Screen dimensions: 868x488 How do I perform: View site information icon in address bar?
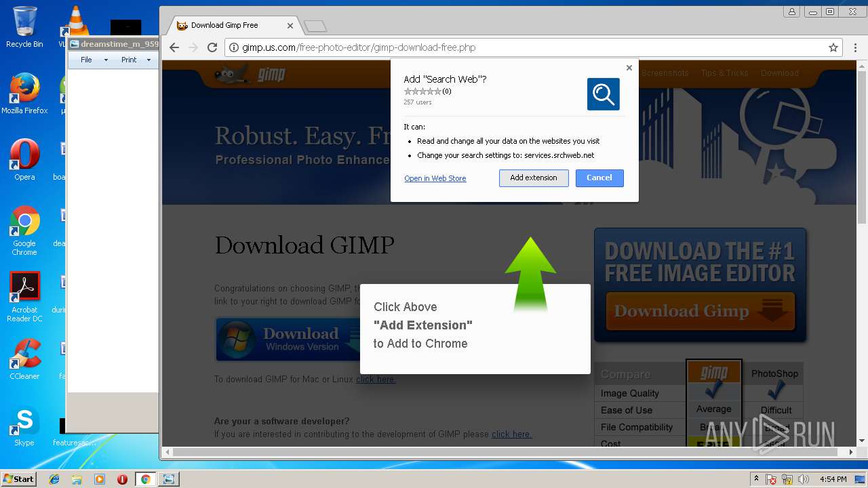pos(234,47)
